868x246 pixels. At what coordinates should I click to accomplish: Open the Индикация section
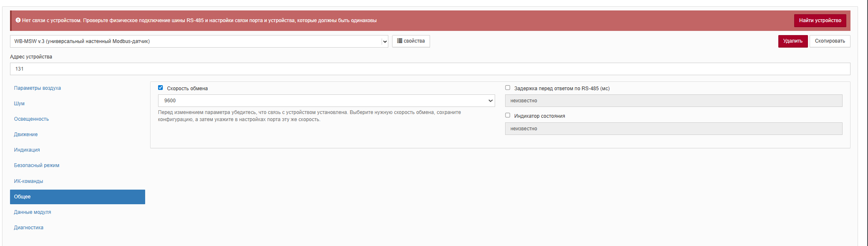[x=27, y=150]
